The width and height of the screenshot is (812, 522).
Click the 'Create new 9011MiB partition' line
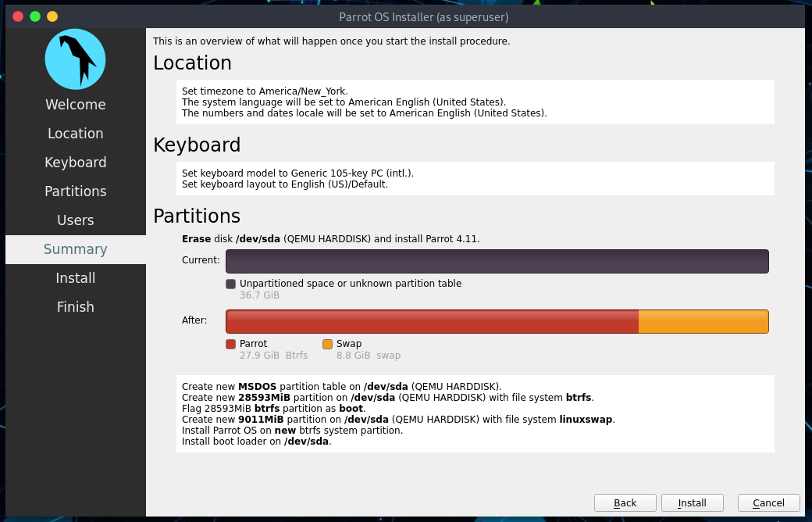click(x=398, y=420)
